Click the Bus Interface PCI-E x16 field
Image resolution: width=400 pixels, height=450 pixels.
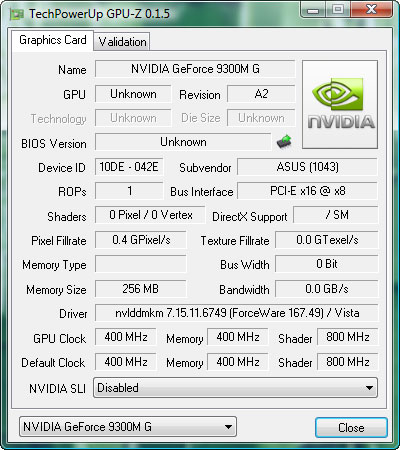click(307, 191)
